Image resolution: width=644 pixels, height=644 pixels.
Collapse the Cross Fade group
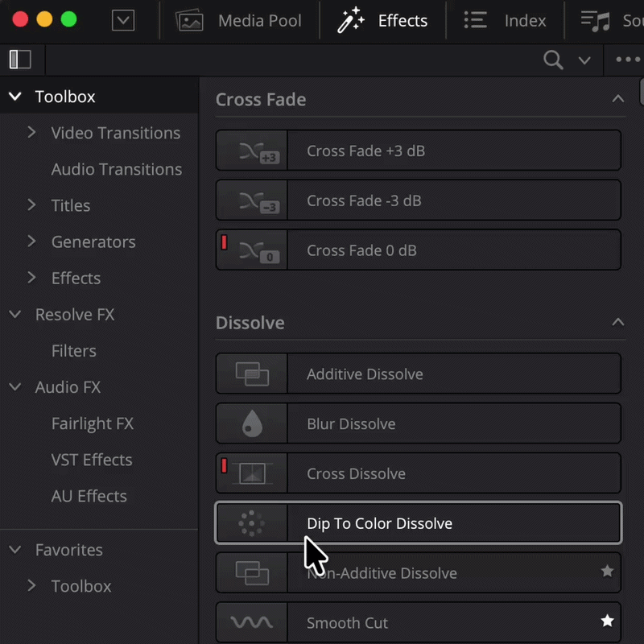617,99
